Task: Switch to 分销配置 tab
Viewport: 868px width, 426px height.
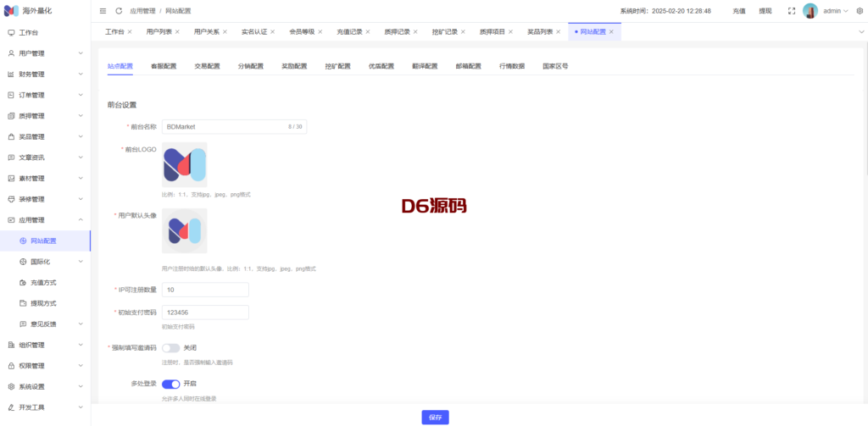Action: [251, 66]
